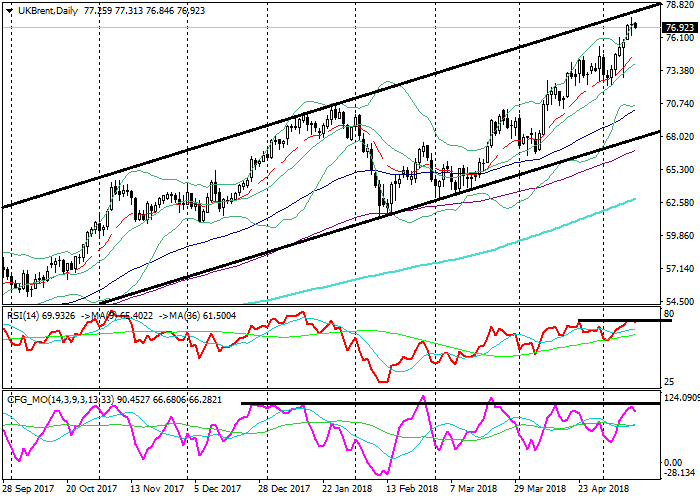The height and width of the screenshot is (500, 700).
Task: Click the 13 Feb 2018 date label
Action: pyautogui.click(x=408, y=489)
